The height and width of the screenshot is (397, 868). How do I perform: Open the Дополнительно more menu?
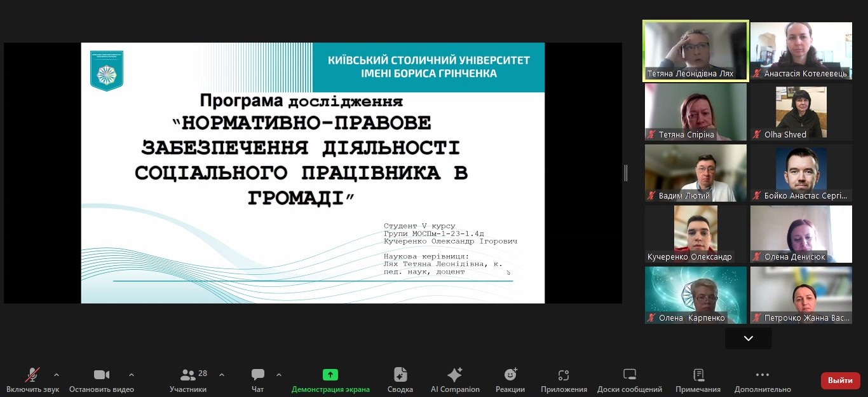(x=763, y=375)
